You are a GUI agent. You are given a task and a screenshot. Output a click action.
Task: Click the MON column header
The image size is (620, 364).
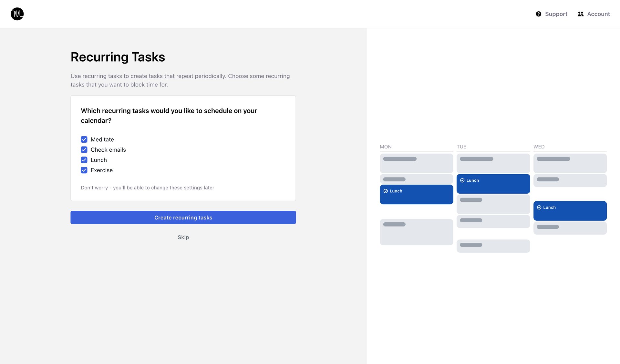[x=386, y=147]
